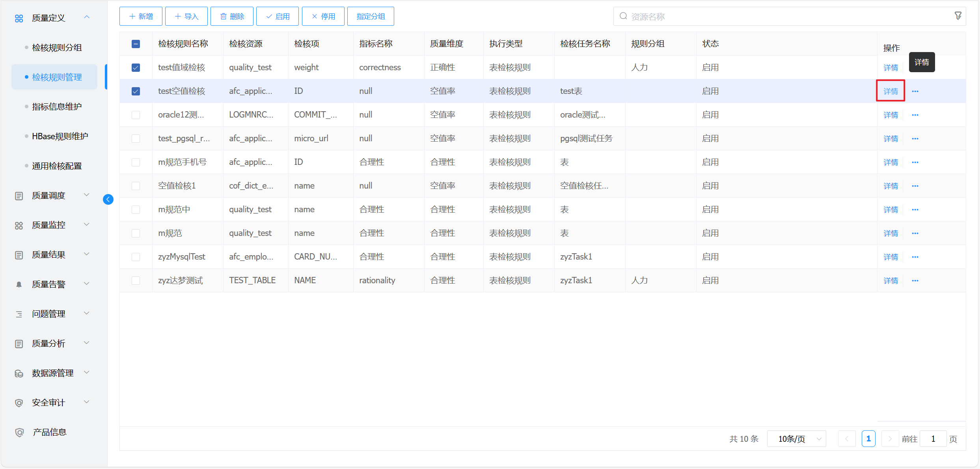Click the 质量告警 bell icon

pyautogui.click(x=19, y=284)
